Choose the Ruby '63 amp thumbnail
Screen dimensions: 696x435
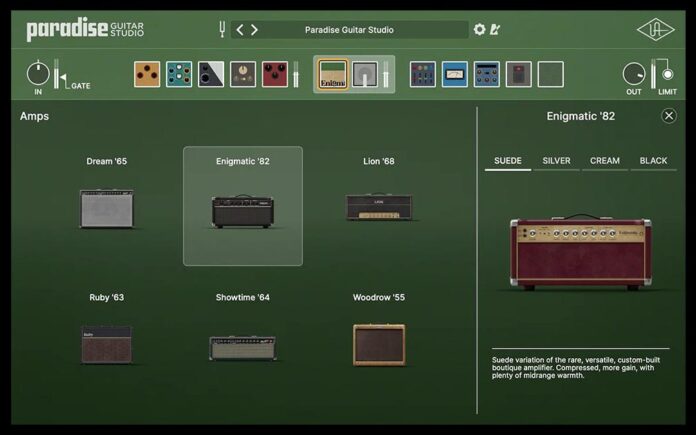(x=107, y=345)
